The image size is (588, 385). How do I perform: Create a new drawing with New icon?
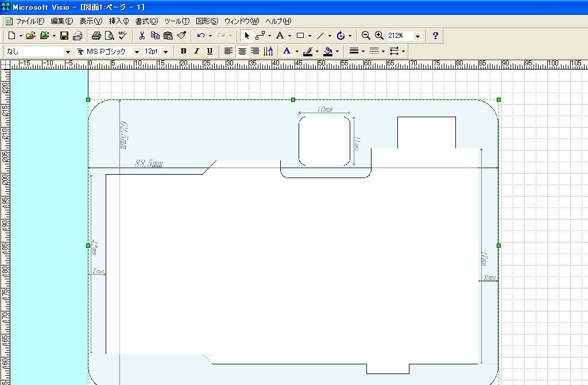click(11, 36)
